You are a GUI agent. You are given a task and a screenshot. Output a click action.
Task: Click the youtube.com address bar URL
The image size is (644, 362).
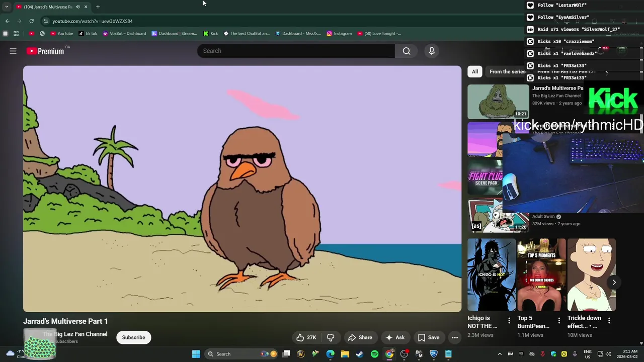click(x=93, y=21)
